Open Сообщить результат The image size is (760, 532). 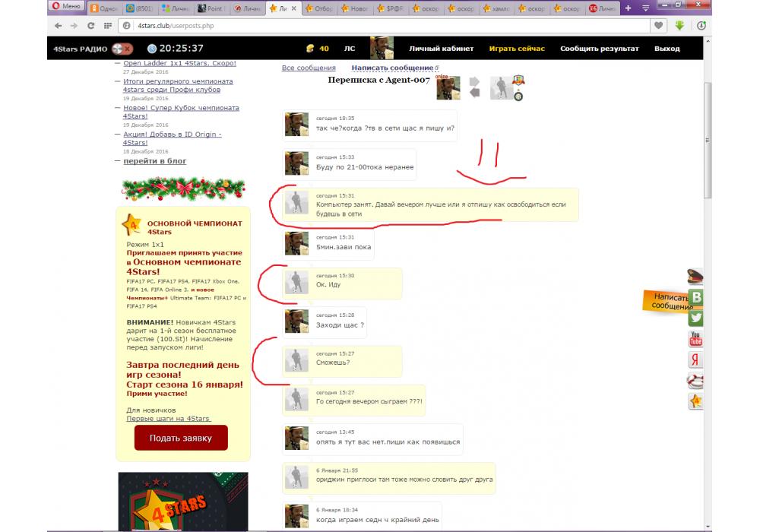[x=600, y=49]
